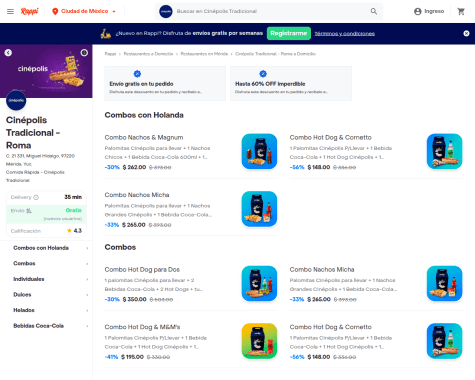Screen dimensions: 475x380
Task: Expand chevron next to Combos category
Action: click(x=87, y=264)
